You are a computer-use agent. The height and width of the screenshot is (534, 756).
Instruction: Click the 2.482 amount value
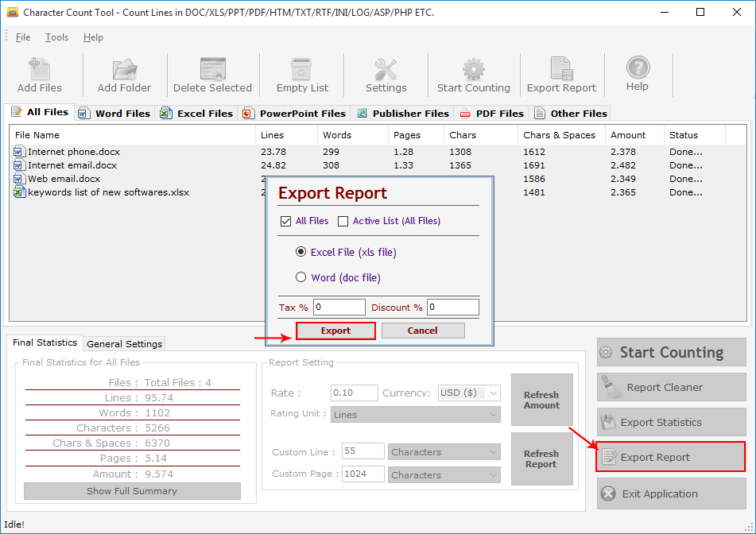click(623, 164)
